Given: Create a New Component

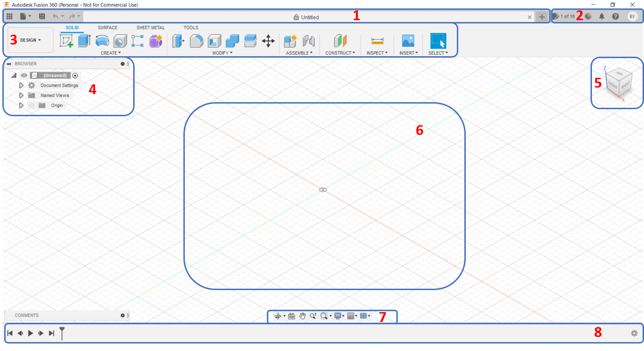Looking at the screenshot, I should 290,41.
